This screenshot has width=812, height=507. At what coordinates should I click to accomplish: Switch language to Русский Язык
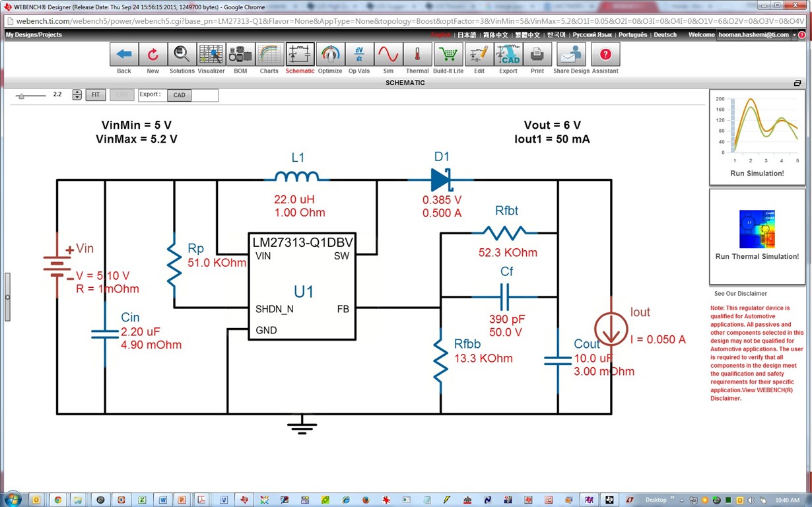[x=592, y=34]
